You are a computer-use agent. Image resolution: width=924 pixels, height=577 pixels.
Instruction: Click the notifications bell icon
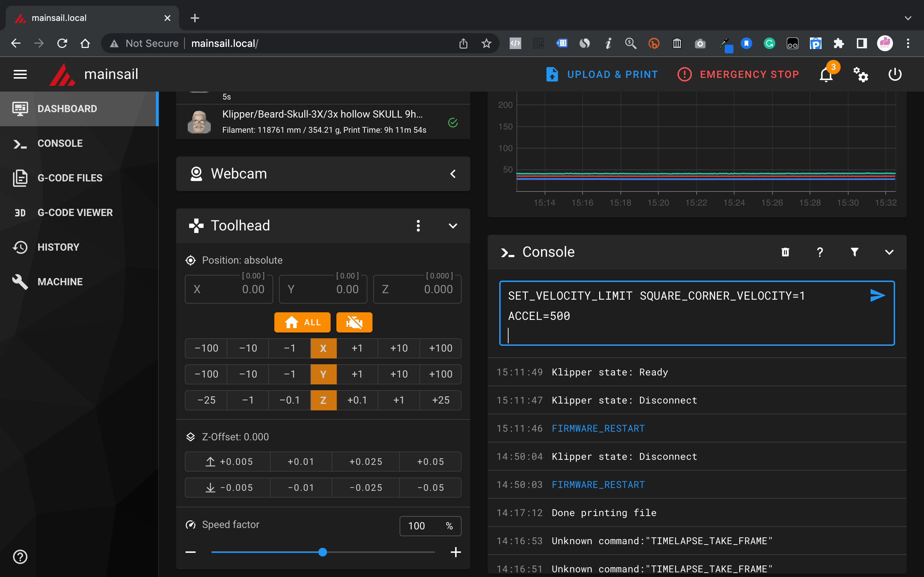pos(827,74)
